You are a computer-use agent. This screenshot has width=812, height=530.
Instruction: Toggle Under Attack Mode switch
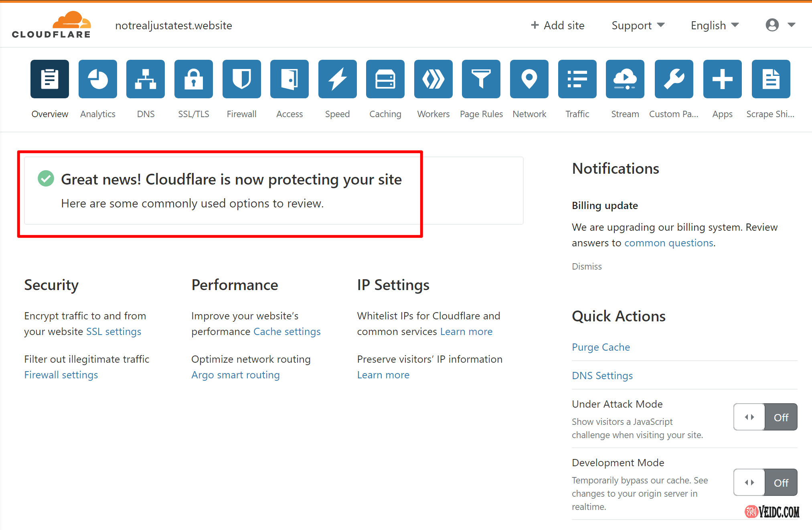point(765,417)
